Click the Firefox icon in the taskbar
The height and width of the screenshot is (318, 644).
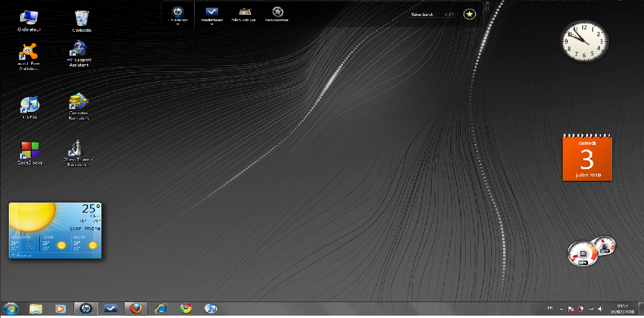point(136,308)
